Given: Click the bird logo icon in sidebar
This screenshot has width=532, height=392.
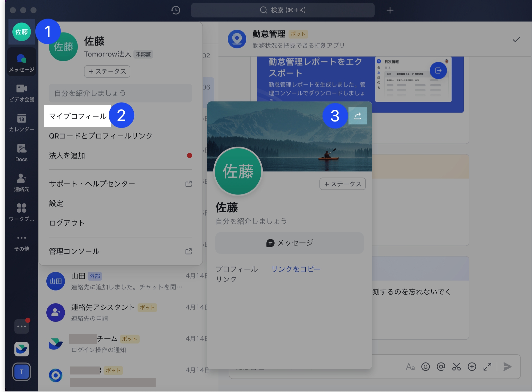Looking at the screenshot, I should click(x=22, y=349).
